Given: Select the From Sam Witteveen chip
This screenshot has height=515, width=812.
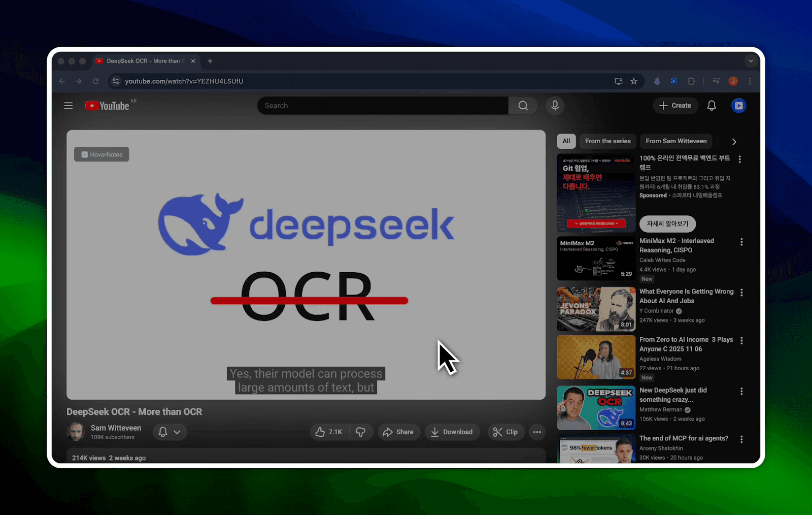Looking at the screenshot, I should (x=676, y=141).
